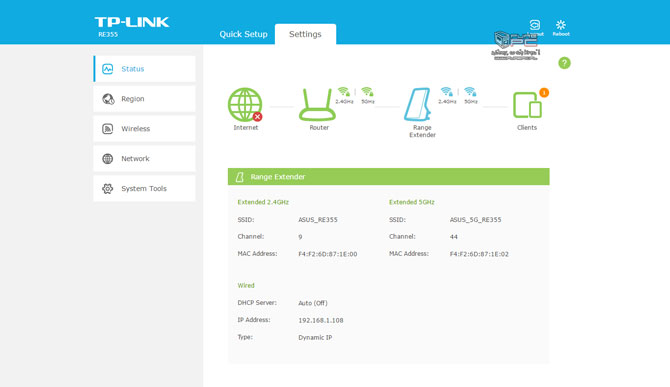Click DHCP Server value Auto (Off)

(313, 303)
